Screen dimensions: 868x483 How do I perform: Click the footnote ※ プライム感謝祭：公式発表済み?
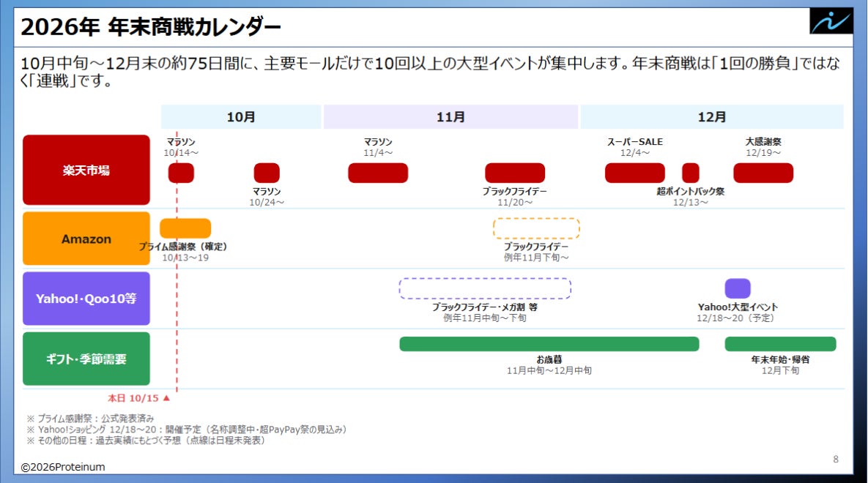pyautogui.click(x=90, y=419)
